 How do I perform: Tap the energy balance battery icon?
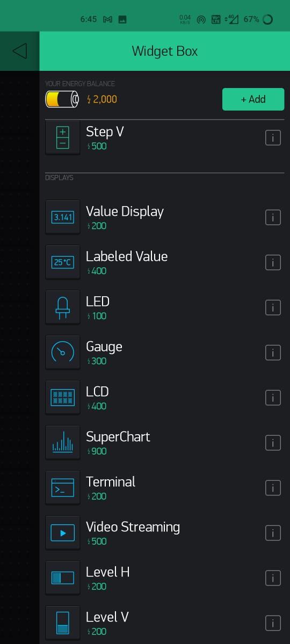62,99
